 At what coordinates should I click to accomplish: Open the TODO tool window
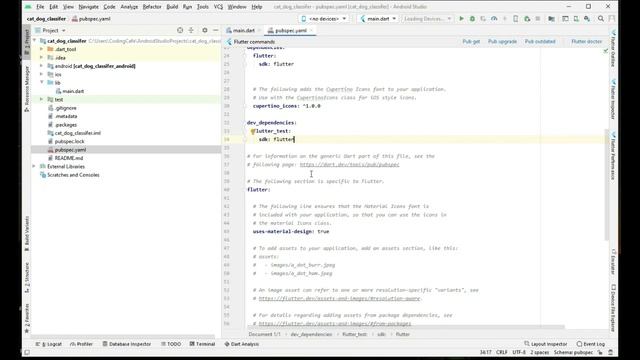[x=171, y=344]
